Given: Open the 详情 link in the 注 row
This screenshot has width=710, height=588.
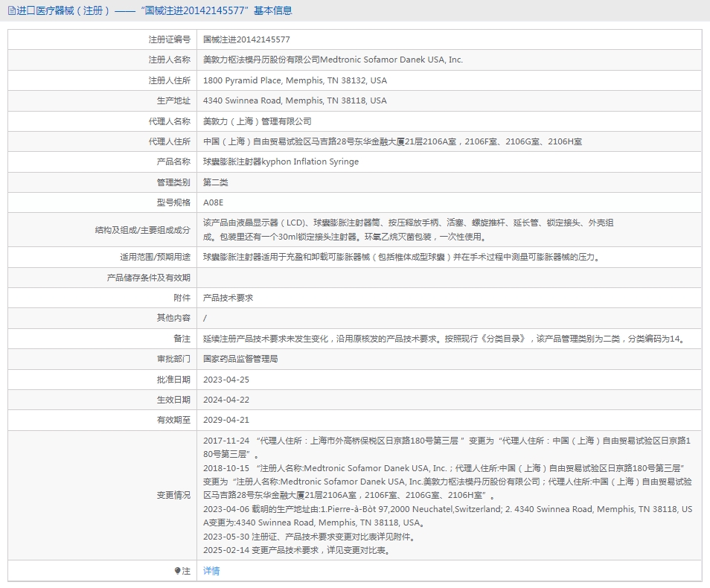Looking at the screenshot, I should pos(211,571).
